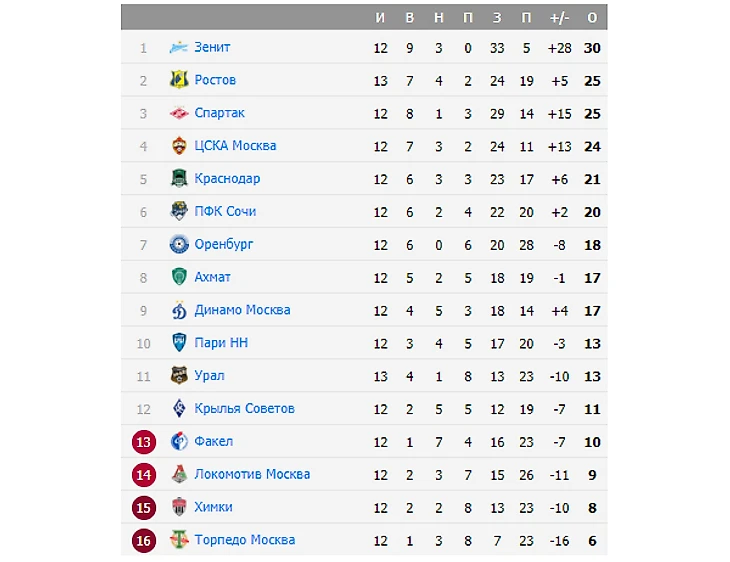Screen dimensions: 730x562
Task: Open the Пари НН team link
Action: (x=221, y=343)
